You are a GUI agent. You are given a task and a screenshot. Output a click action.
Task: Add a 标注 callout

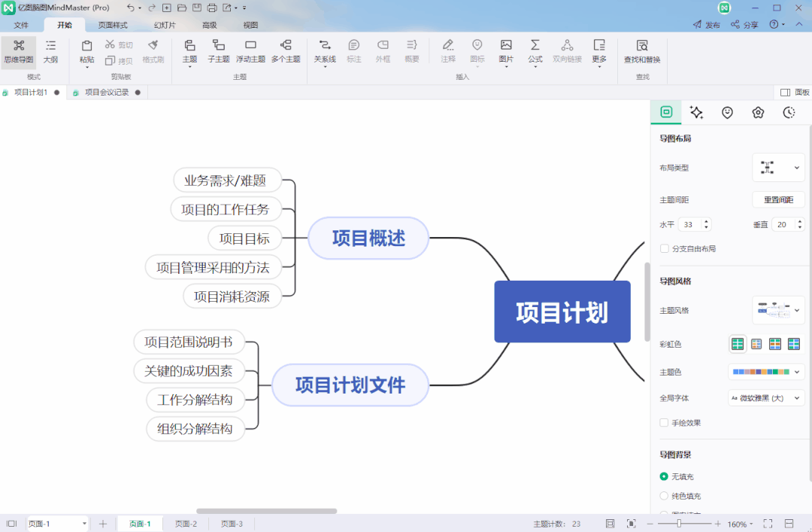(x=353, y=51)
